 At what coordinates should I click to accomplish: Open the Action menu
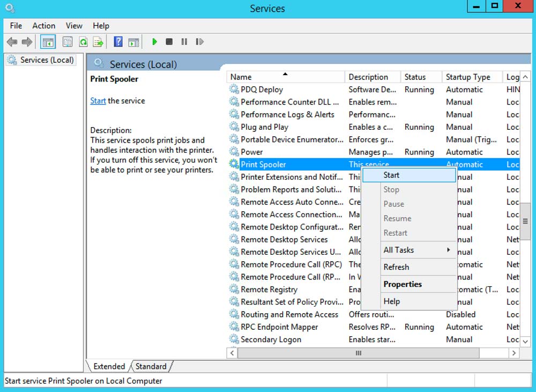point(43,26)
